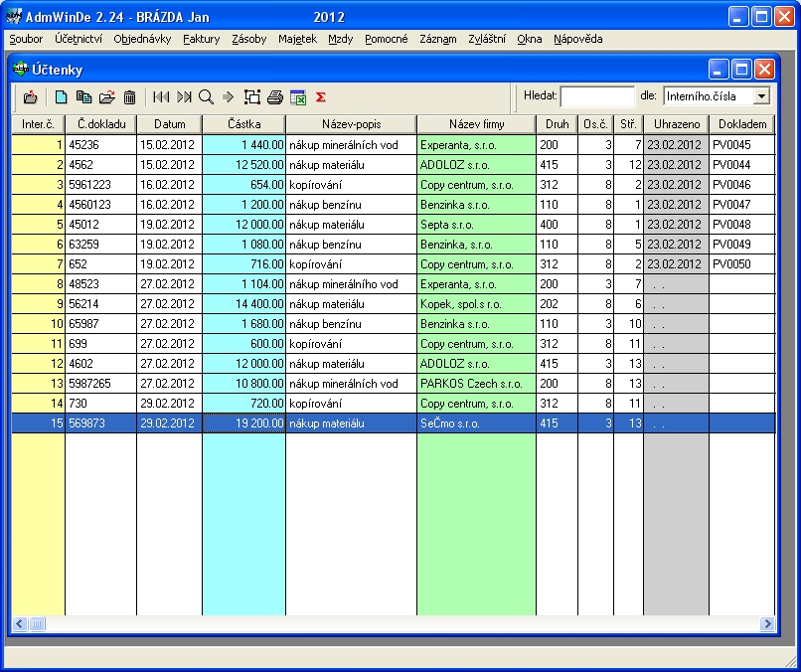Select document number 63259 cell
801x672 pixels.
click(x=101, y=245)
